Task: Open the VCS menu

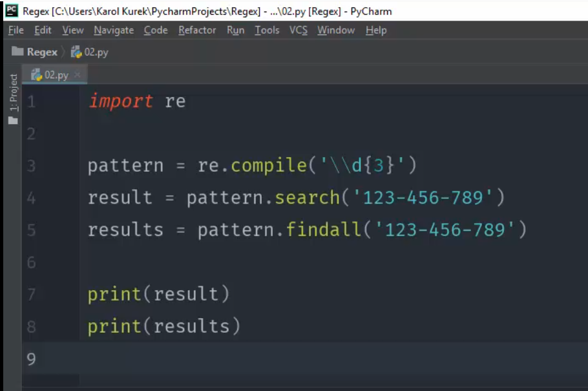Action: (x=299, y=30)
